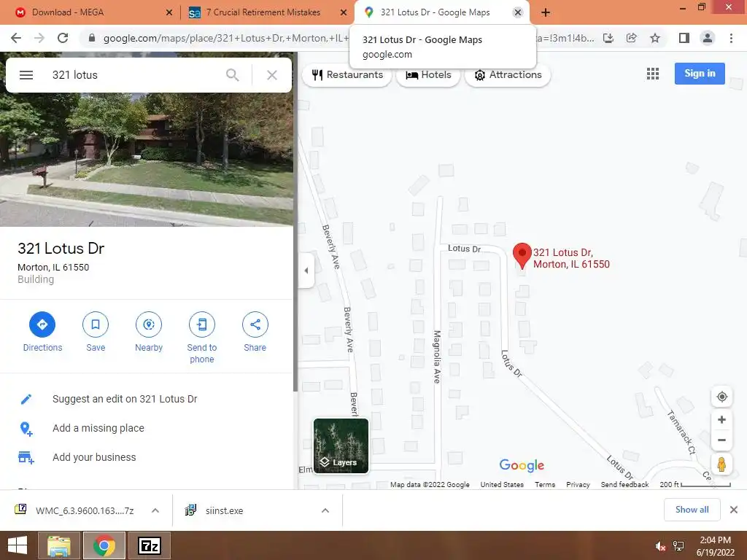This screenshot has width=747, height=560.
Task: Close the Download - MEGA tab
Action: [x=169, y=12]
